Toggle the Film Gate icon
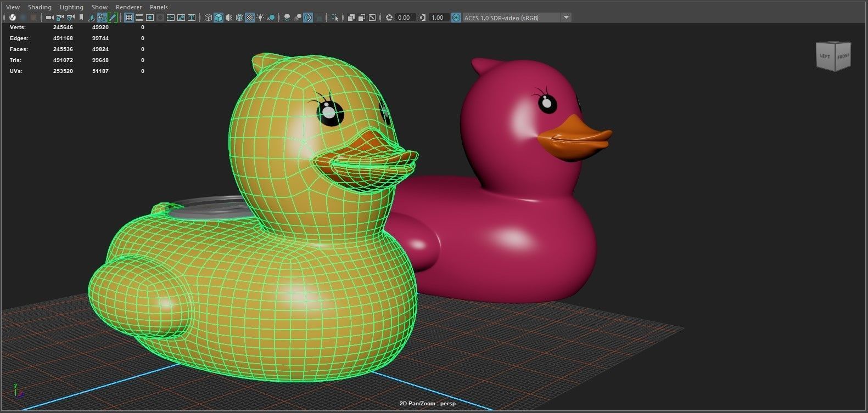868x413 pixels. point(139,18)
